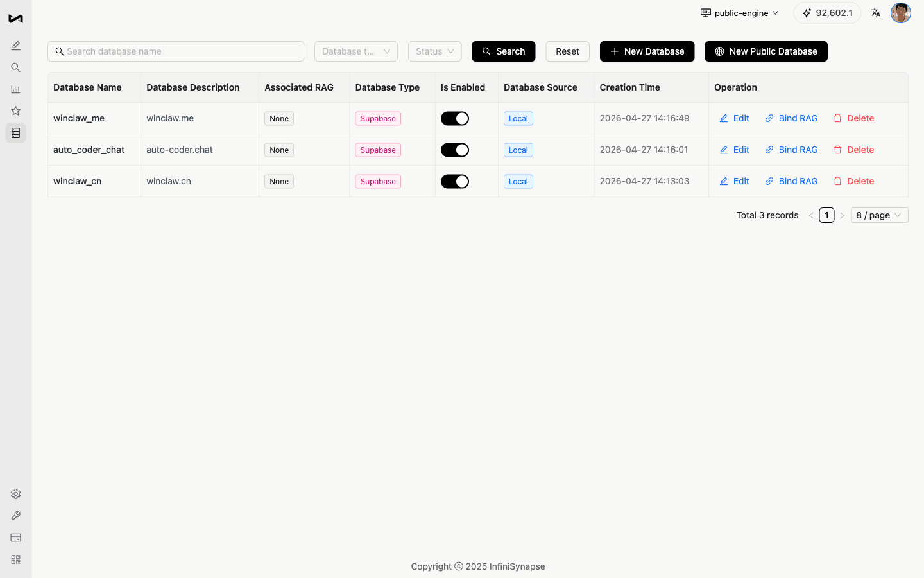Click the 2026-04-27 14:13:03 timestamp
Screen dimensions: 924x578
click(x=644, y=181)
